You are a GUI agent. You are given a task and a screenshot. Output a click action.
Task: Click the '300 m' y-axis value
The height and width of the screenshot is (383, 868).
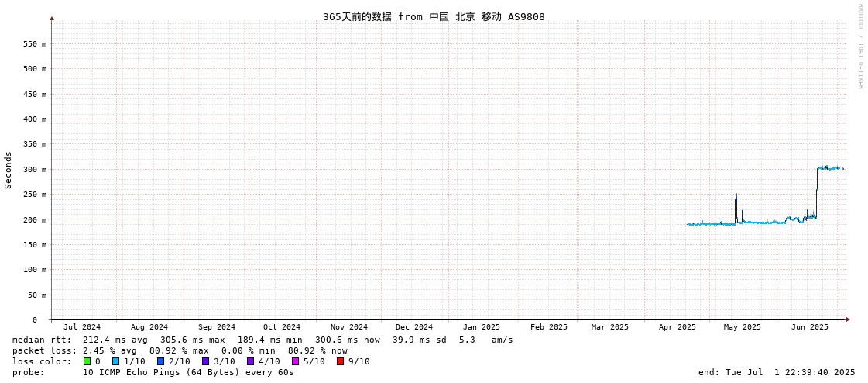[x=36, y=170]
